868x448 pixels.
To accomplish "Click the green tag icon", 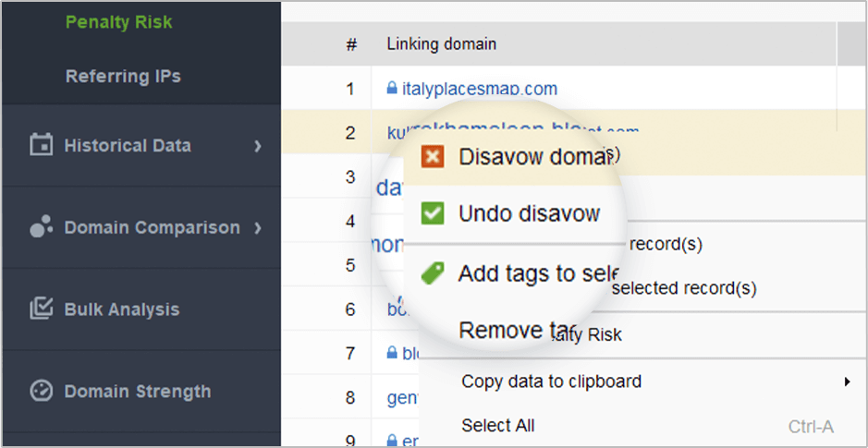I will [x=433, y=272].
